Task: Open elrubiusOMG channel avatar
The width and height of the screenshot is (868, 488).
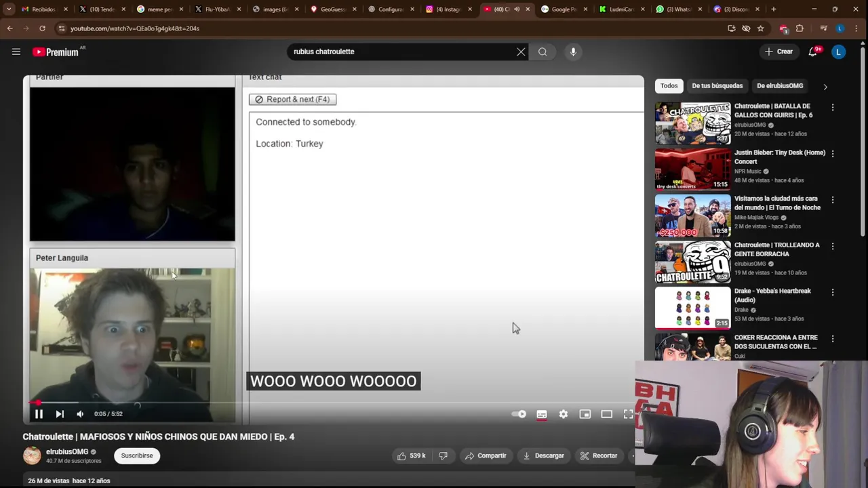Action: point(32,455)
